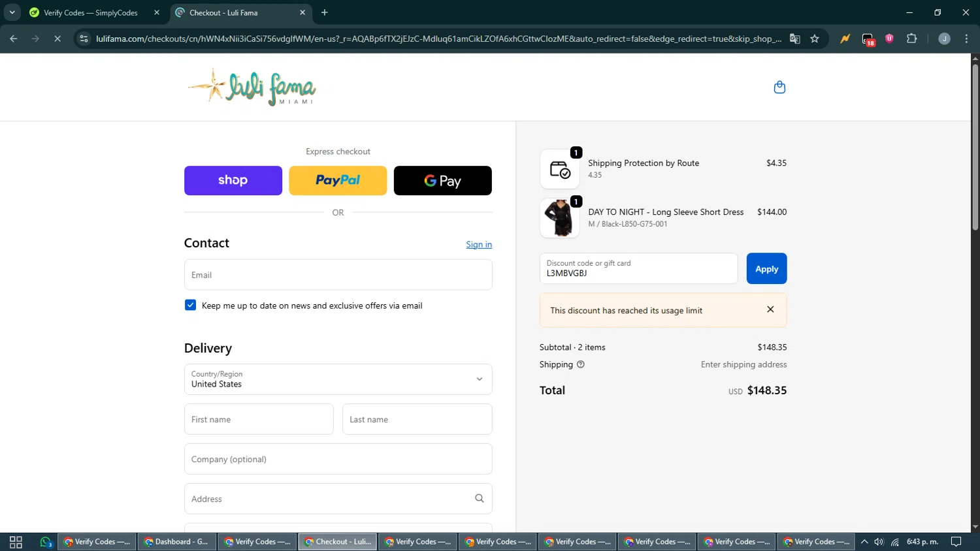The image size is (980, 551).
Task: Open the Checkout - Luli taskbar window
Action: [x=338, y=542]
